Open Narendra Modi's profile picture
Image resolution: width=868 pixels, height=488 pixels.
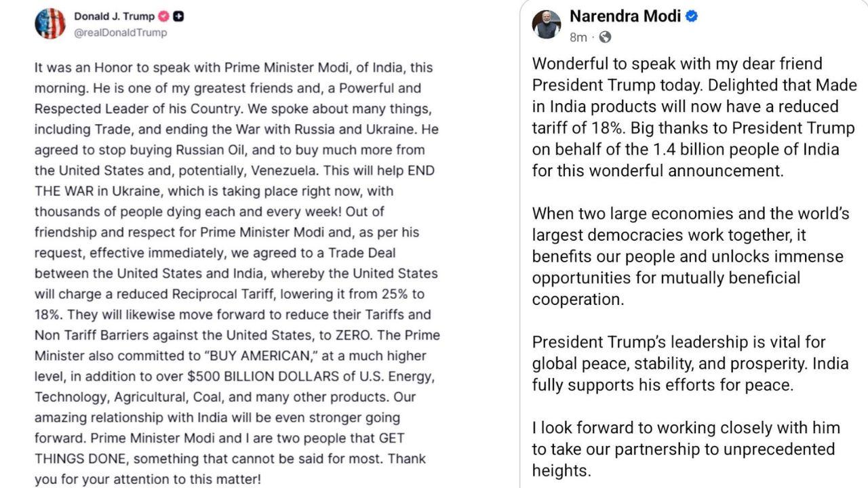coord(547,24)
